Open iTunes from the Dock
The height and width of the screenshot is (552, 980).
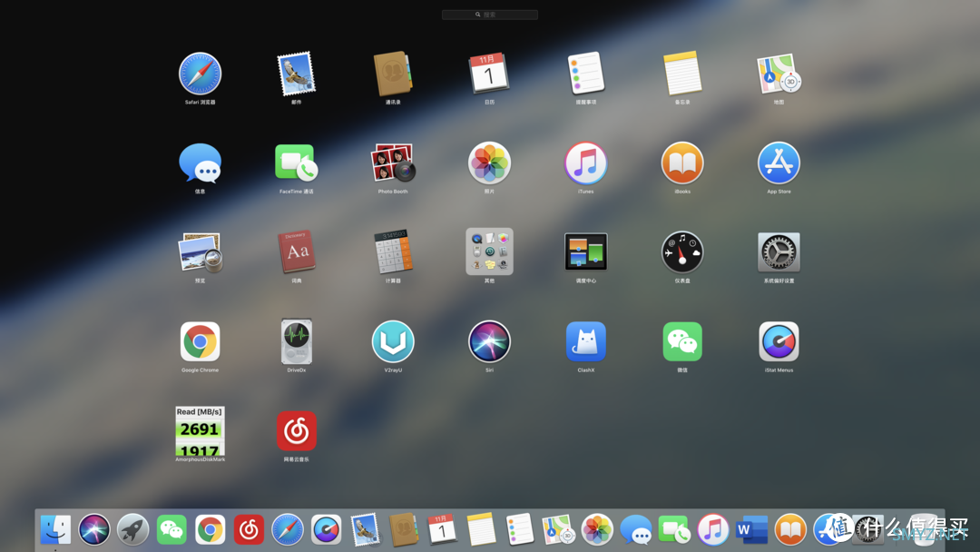tap(713, 529)
